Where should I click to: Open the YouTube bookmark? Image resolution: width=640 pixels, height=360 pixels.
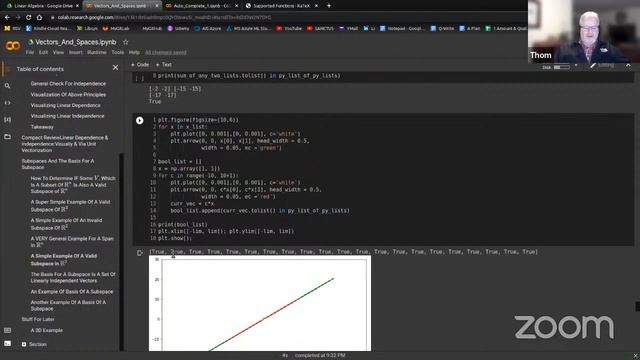tap(289, 29)
